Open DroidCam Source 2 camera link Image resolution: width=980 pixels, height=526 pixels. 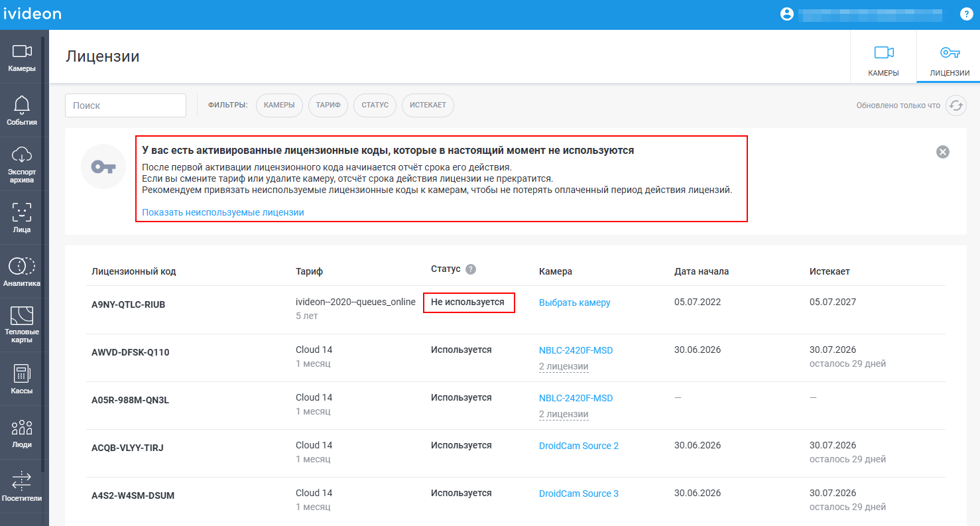tap(579, 446)
